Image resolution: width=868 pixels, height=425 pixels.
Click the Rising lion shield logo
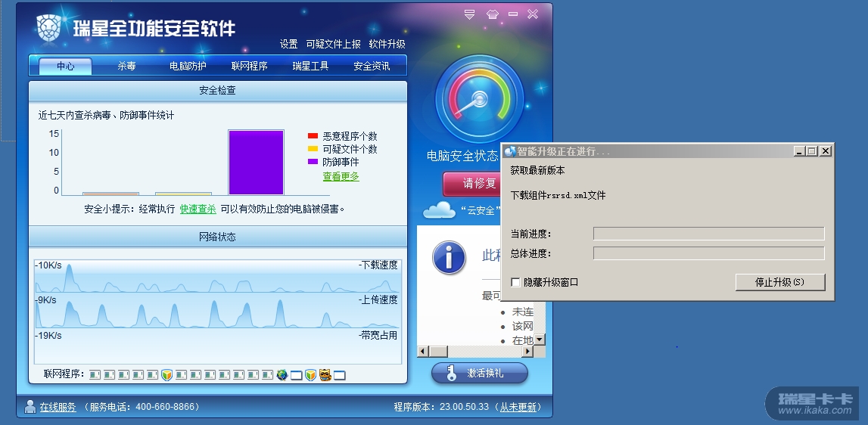(48, 28)
